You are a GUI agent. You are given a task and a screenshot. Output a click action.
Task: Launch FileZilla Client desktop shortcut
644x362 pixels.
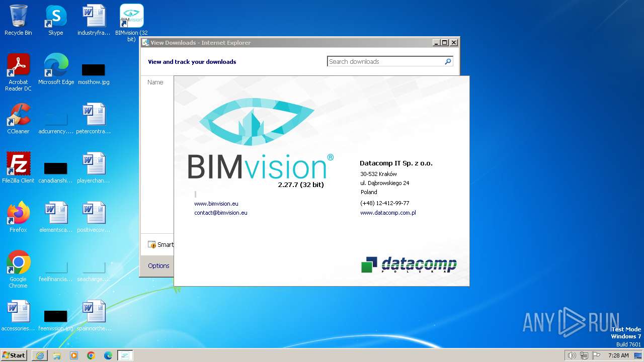(18, 168)
